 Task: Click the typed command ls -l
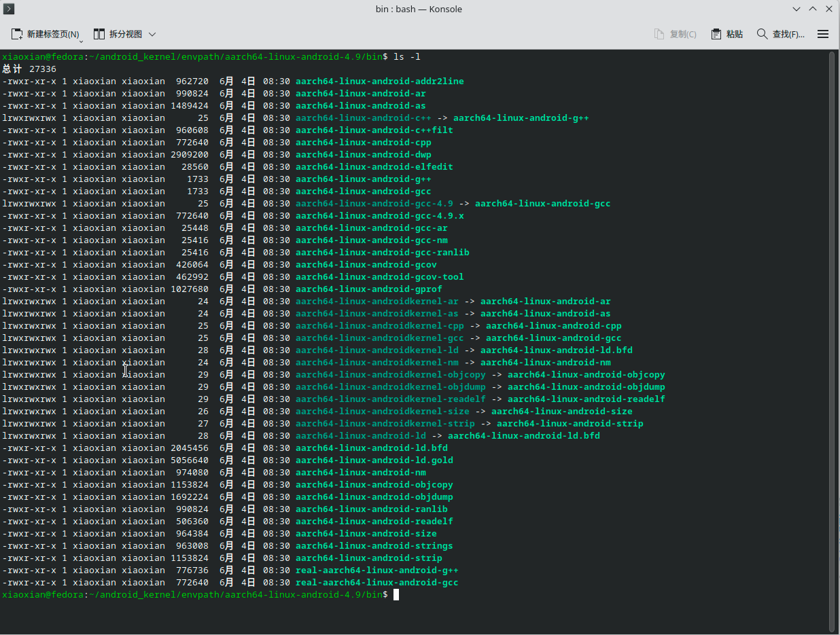tap(407, 57)
